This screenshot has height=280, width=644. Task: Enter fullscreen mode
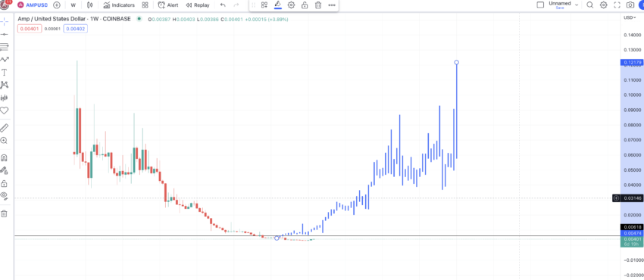[x=617, y=5]
